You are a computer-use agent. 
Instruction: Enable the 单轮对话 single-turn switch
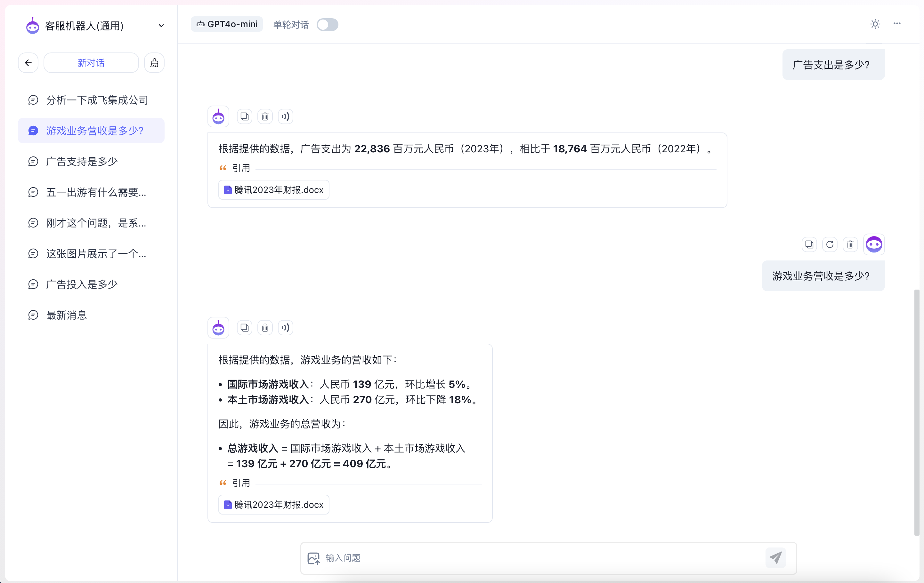[x=327, y=25]
